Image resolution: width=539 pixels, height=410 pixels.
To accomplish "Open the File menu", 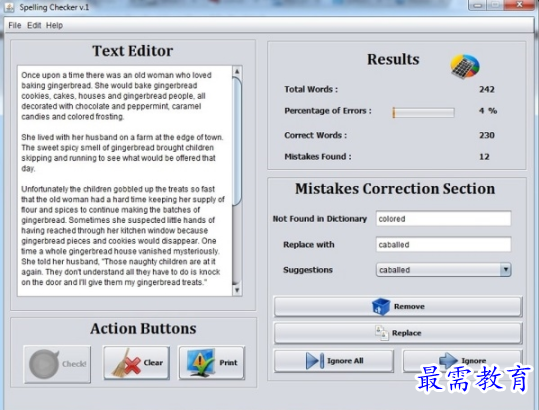I will click(15, 25).
